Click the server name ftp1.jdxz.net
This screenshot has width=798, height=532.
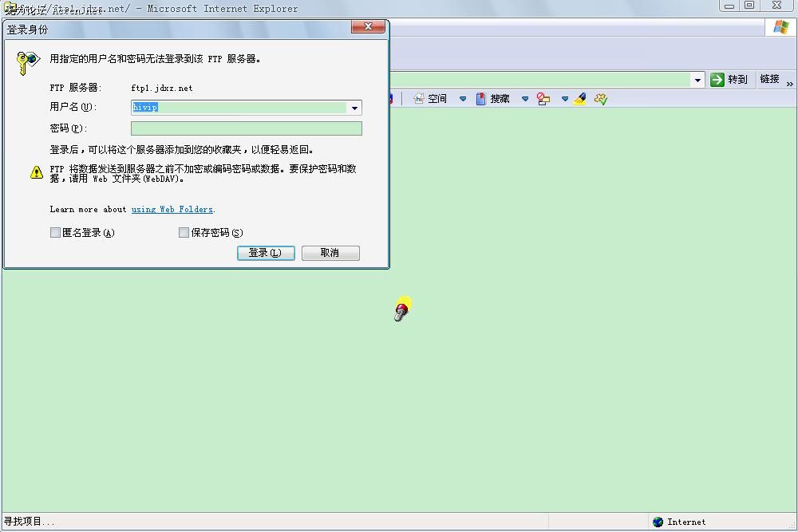[x=162, y=88]
